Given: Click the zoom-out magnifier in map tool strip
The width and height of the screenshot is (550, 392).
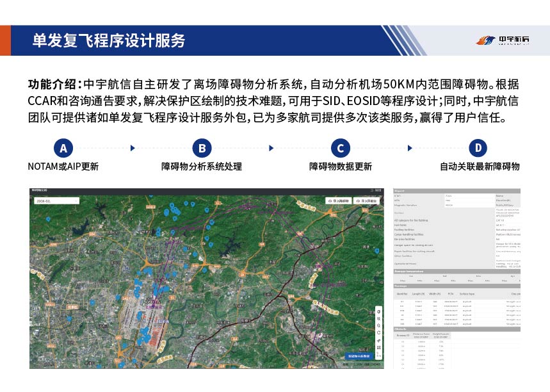Looking at the screenshot, I should coord(379,325).
